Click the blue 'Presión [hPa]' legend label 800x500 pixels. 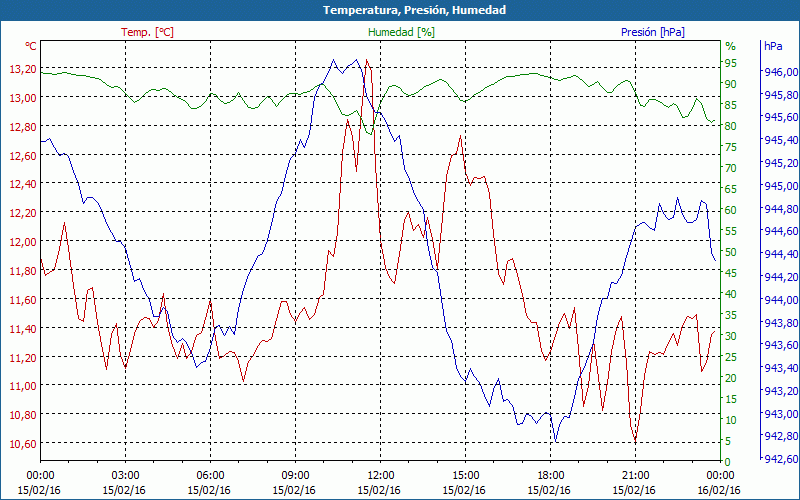(x=653, y=32)
